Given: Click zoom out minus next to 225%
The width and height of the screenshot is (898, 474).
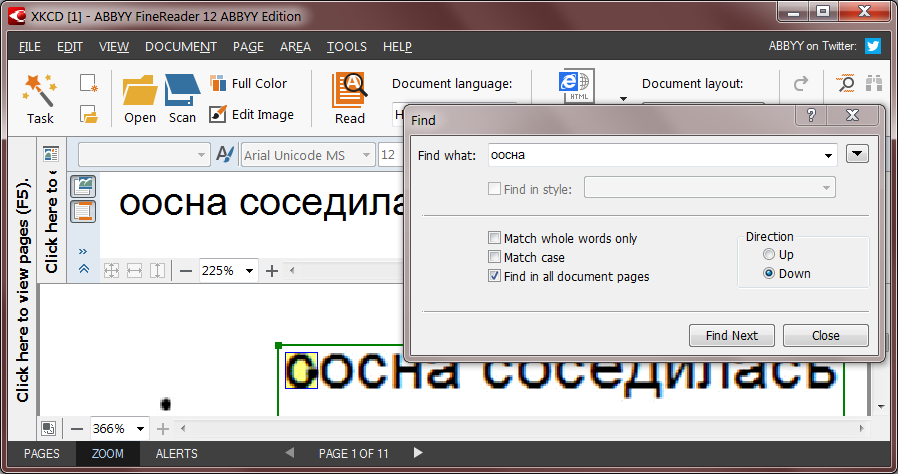Looking at the screenshot, I should (186, 271).
